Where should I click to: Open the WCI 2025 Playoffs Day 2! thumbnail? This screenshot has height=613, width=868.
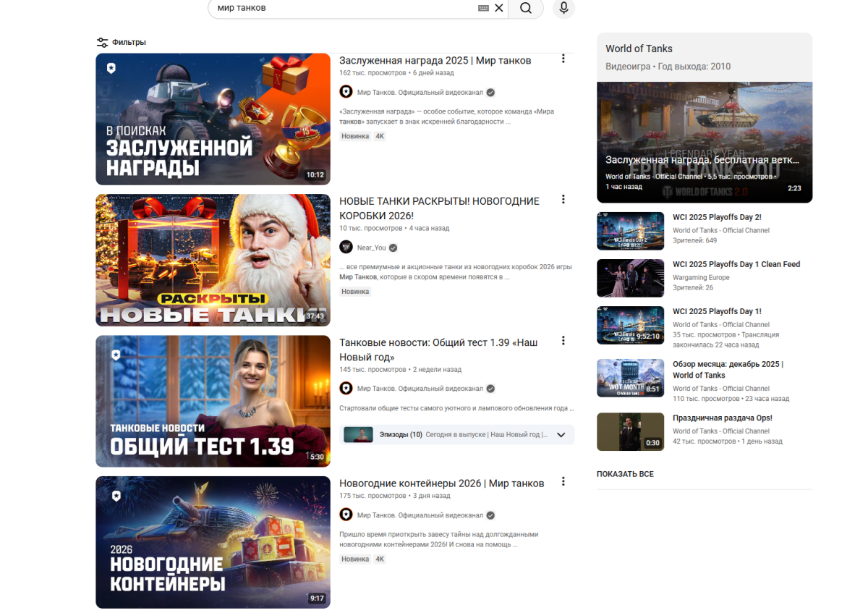[x=630, y=231]
